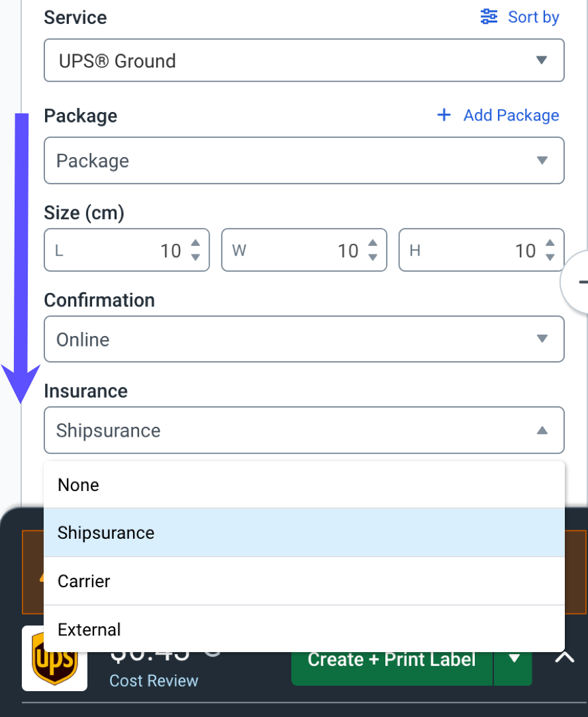Open the Confirmation dropdown showing Online
The image size is (588, 717).
point(304,339)
